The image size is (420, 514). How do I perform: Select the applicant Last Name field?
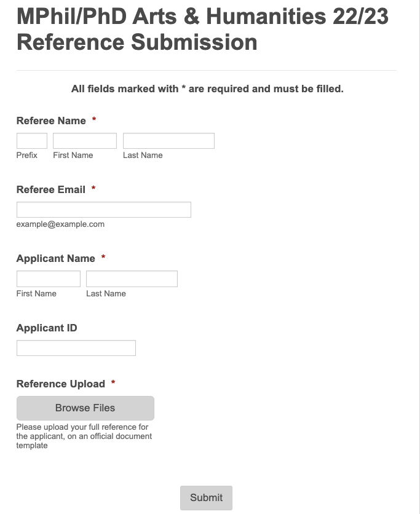point(132,279)
